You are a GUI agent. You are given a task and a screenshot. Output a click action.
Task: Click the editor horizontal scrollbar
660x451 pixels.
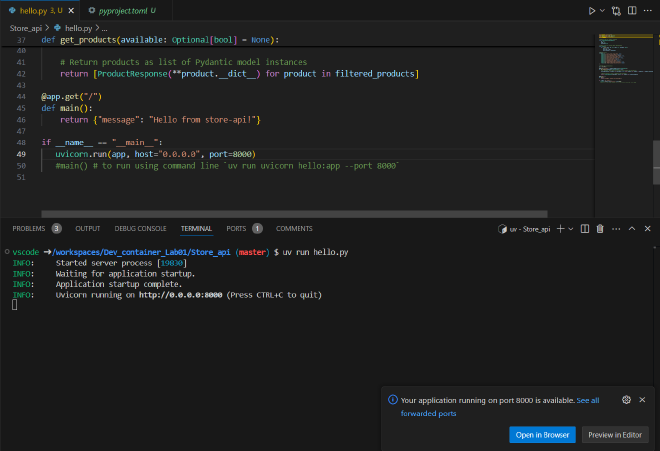294,214
